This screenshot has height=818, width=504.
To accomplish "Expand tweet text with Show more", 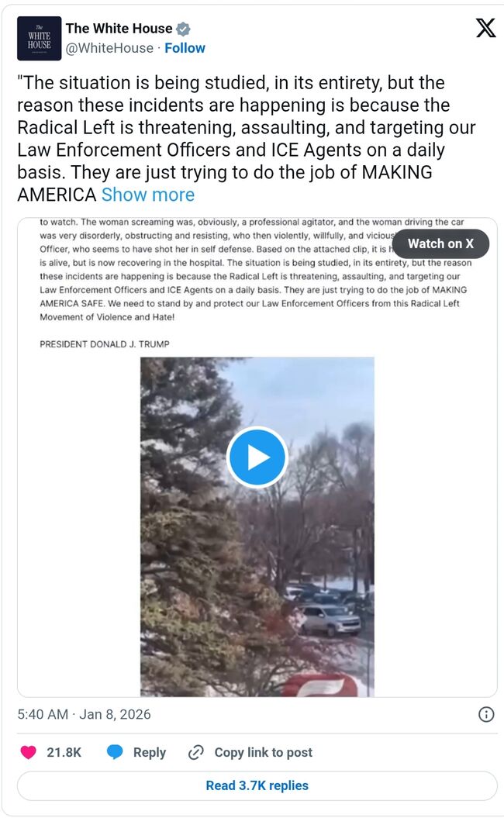I will coord(148,194).
